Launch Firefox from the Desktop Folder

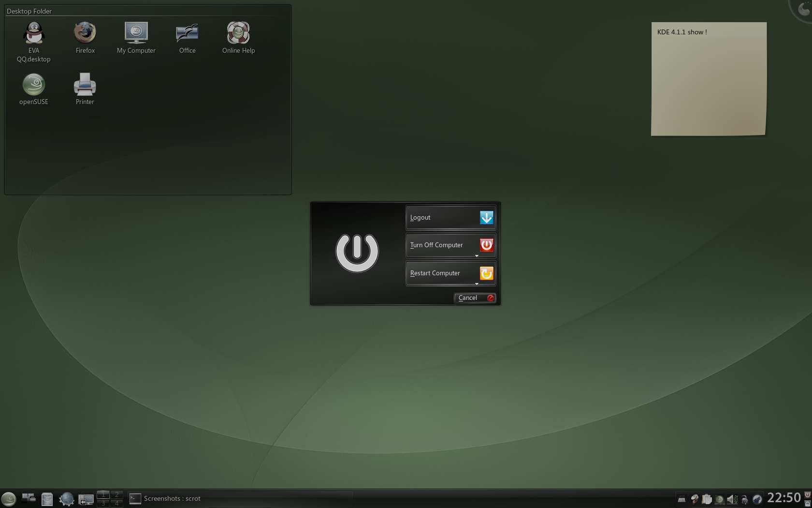point(85,38)
